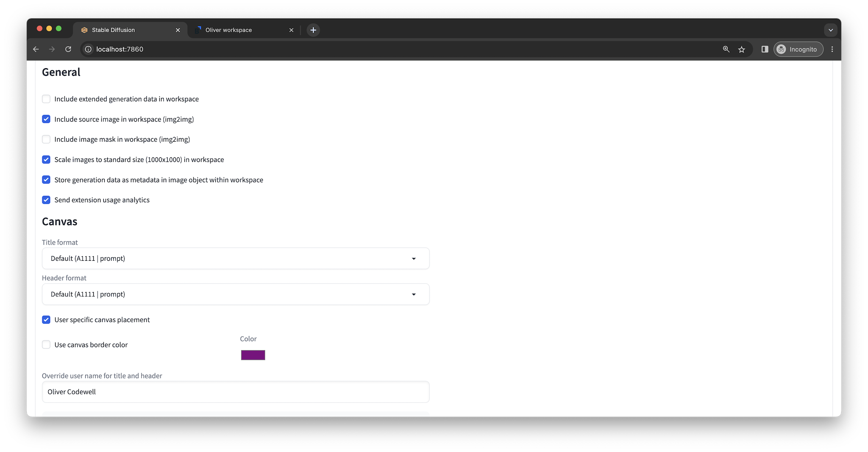View site information icon in address bar
The height and width of the screenshot is (452, 868).
pyautogui.click(x=88, y=49)
